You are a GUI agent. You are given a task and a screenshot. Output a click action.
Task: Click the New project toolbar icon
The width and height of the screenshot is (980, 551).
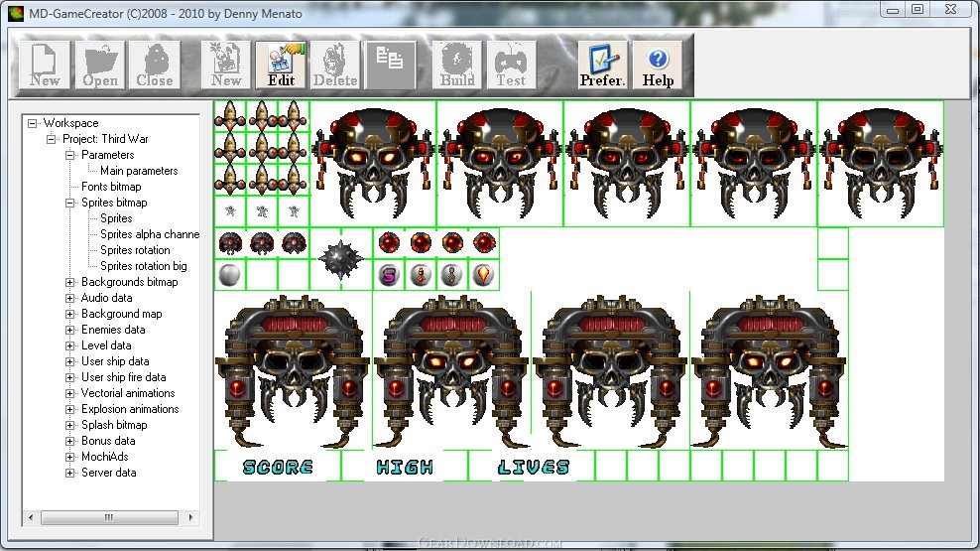pos(45,66)
